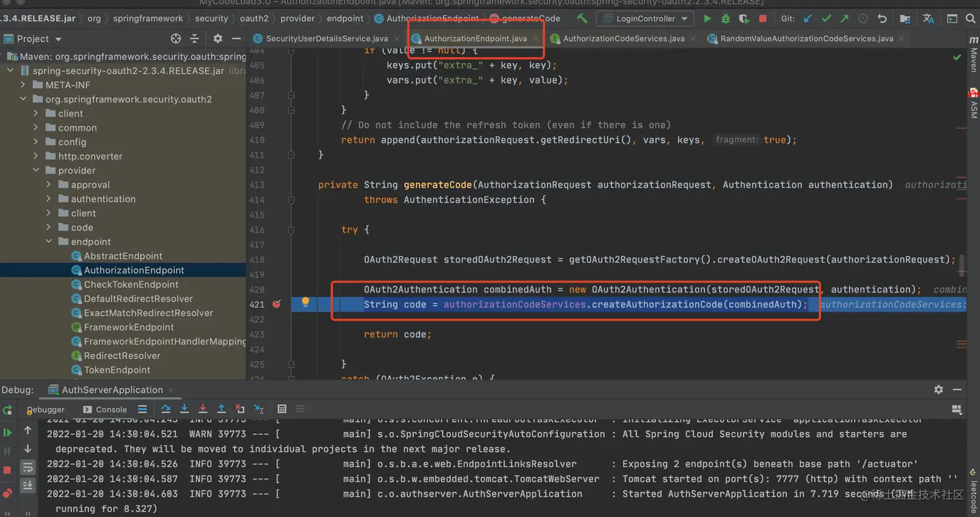
Task: Show Git history clock icon
Action: pos(863,19)
